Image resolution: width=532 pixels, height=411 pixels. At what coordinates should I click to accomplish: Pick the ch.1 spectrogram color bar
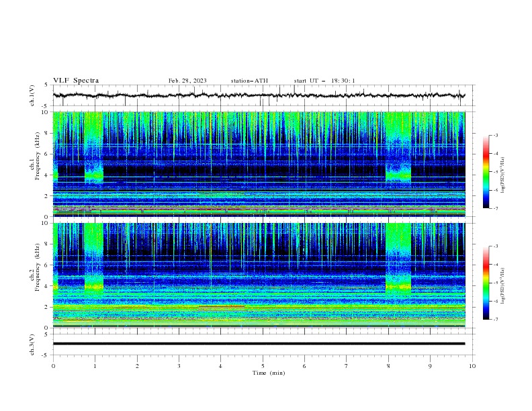(x=486, y=171)
